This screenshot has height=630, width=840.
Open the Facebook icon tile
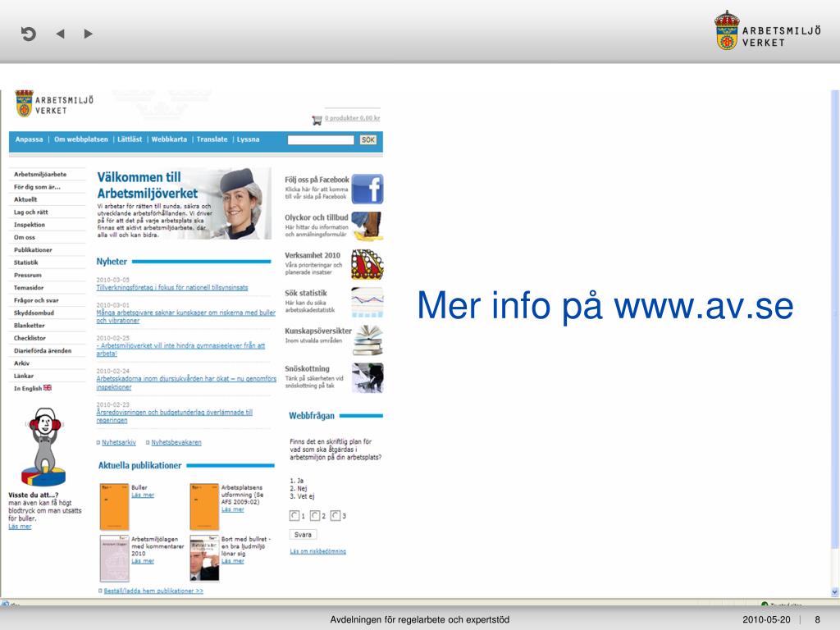tap(367, 189)
